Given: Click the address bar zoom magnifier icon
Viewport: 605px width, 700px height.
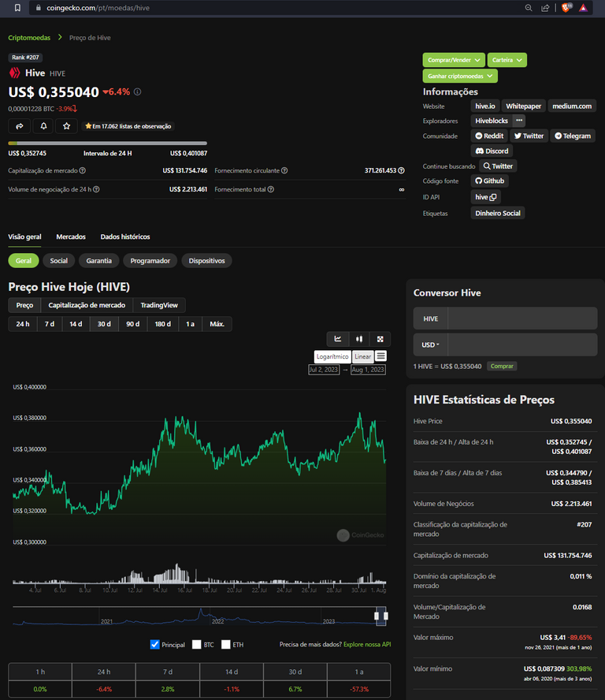Looking at the screenshot, I should tap(529, 8).
